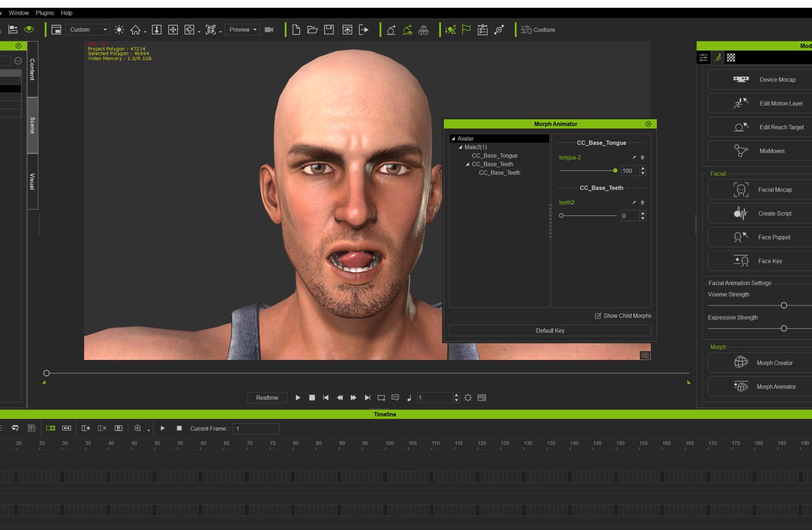This screenshot has width=812, height=530.
Task: Stop playback in the playback bar
Action: click(312, 398)
